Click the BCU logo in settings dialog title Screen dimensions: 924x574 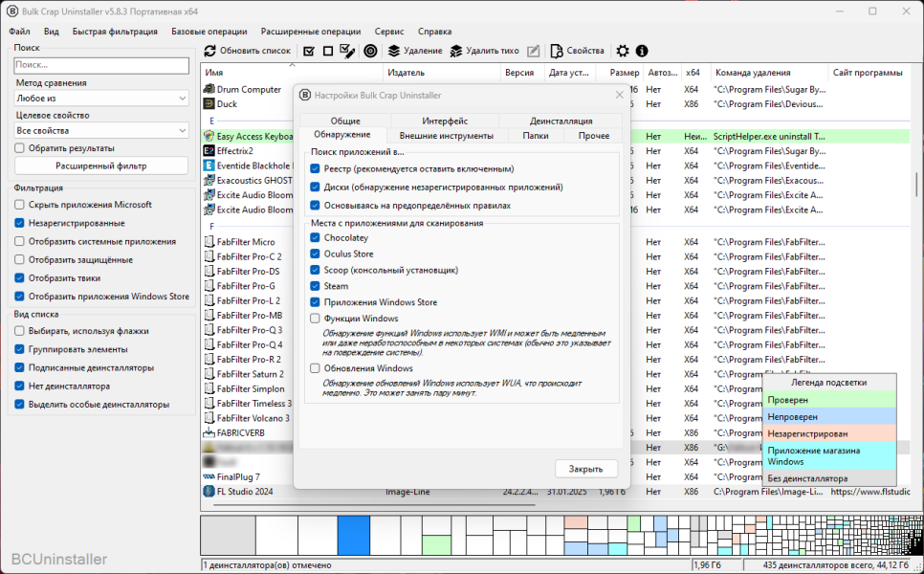coord(305,95)
